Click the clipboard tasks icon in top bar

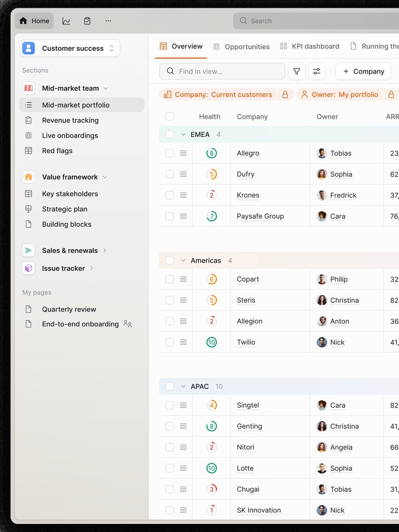(x=87, y=21)
